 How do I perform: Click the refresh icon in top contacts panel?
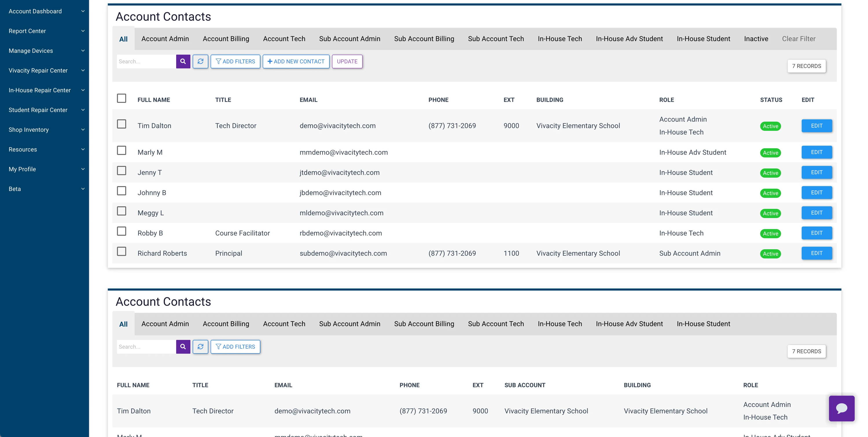[201, 61]
